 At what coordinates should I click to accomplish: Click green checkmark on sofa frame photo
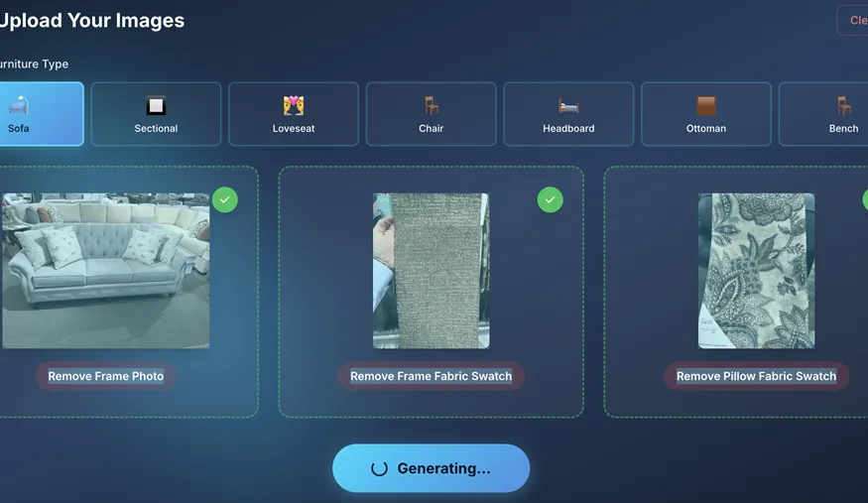(225, 200)
